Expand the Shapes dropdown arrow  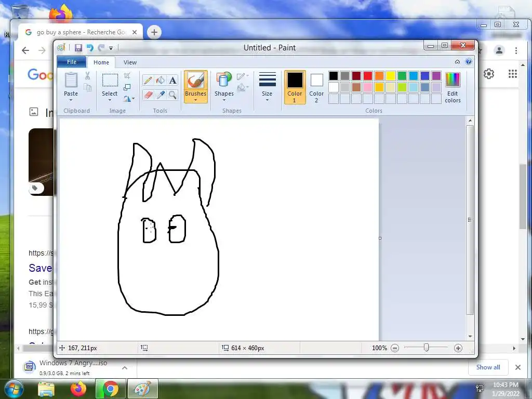click(x=223, y=100)
